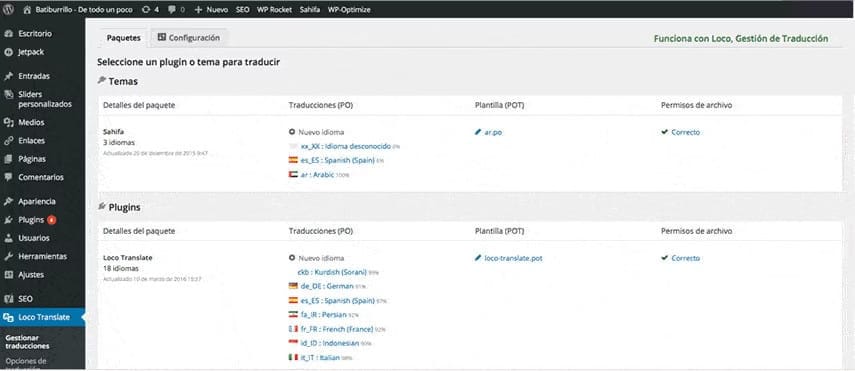Click the Escritorio dashboard icon
Screen dimensions: 855x371
pos(8,33)
